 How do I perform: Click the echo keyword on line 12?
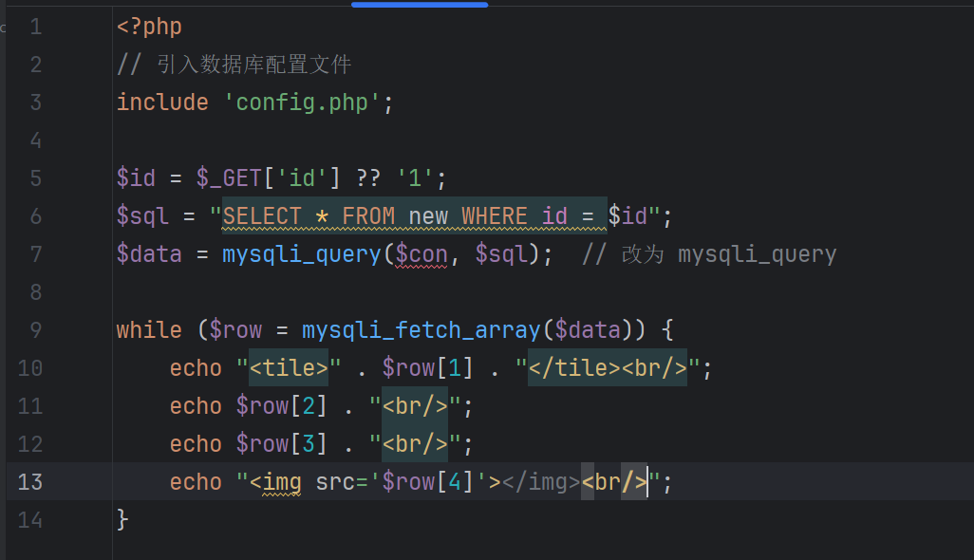tap(196, 443)
